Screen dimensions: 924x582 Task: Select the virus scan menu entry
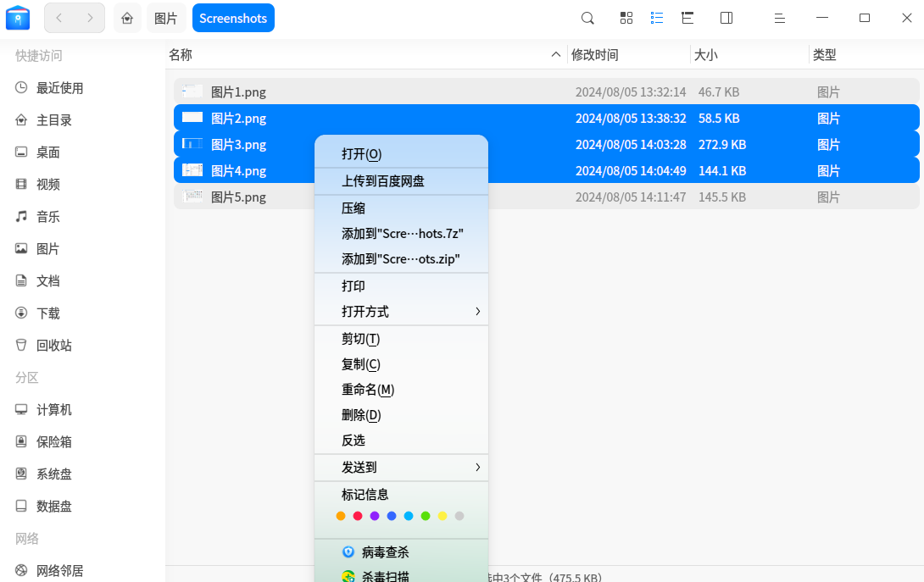click(385, 552)
